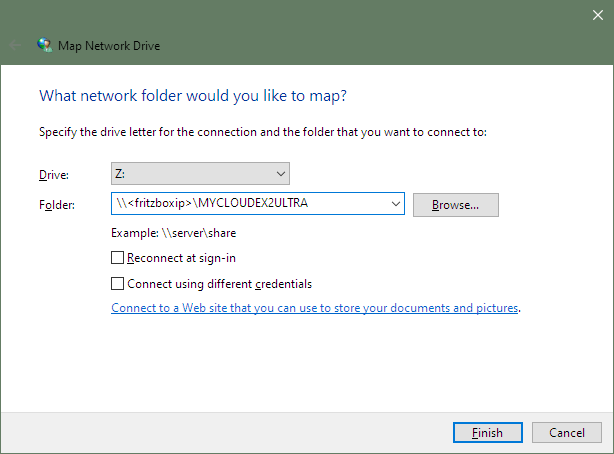
Task: Click the back arrow in title bar
Action: pyautogui.click(x=15, y=45)
